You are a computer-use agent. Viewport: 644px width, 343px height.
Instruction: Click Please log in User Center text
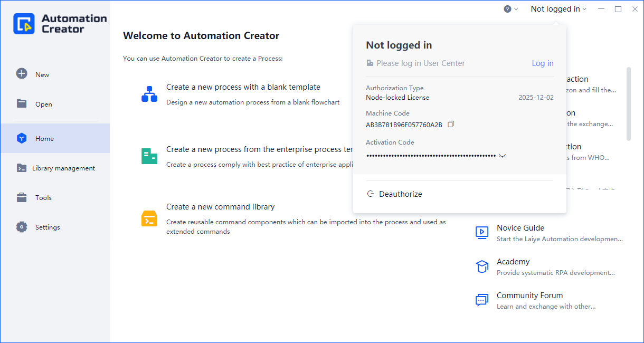click(421, 63)
